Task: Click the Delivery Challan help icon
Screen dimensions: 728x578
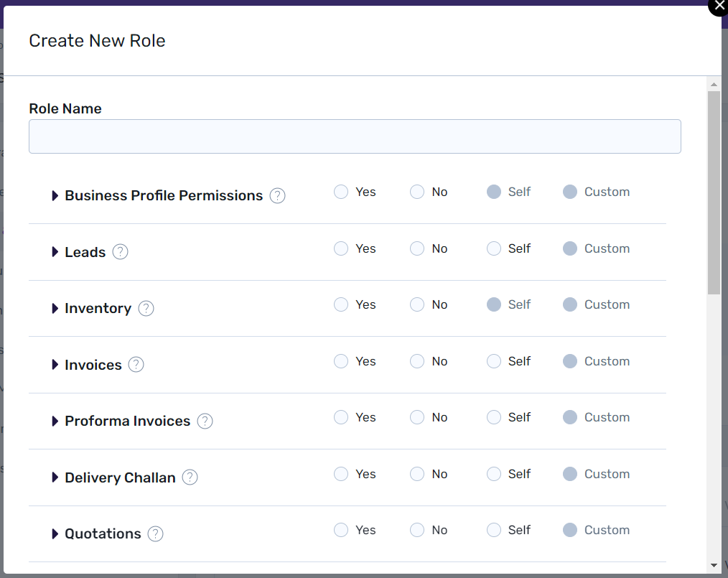Action: (190, 477)
